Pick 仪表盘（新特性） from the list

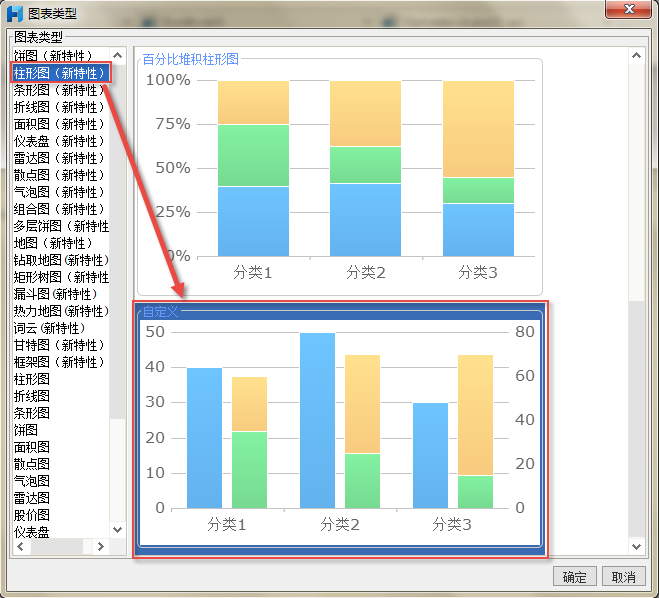(x=59, y=141)
